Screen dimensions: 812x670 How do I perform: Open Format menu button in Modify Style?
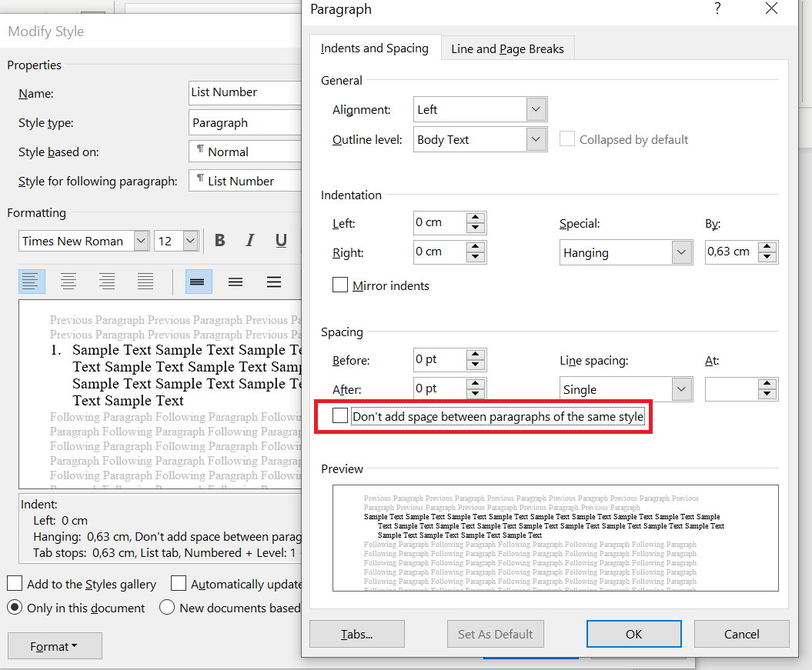pyautogui.click(x=55, y=646)
